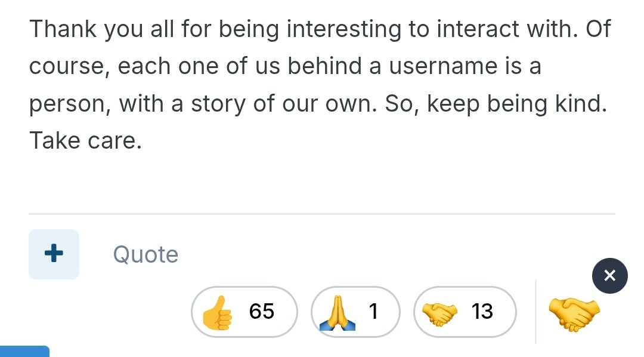Click the Quote link
The width and height of the screenshot is (644, 357).
(x=145, y=255)
